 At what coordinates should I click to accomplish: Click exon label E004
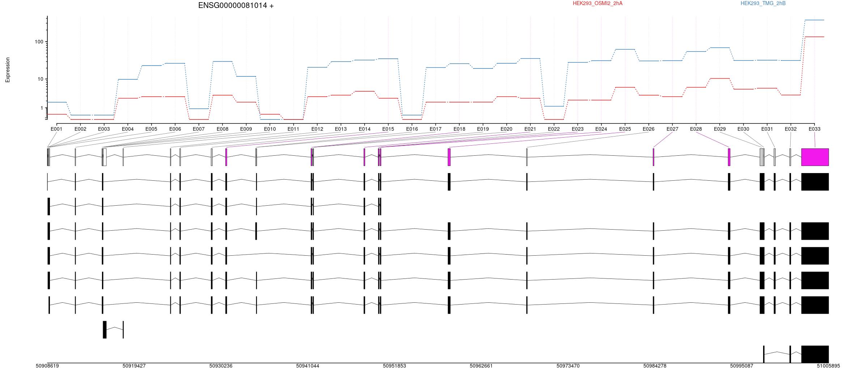click(x=128, y=129)
